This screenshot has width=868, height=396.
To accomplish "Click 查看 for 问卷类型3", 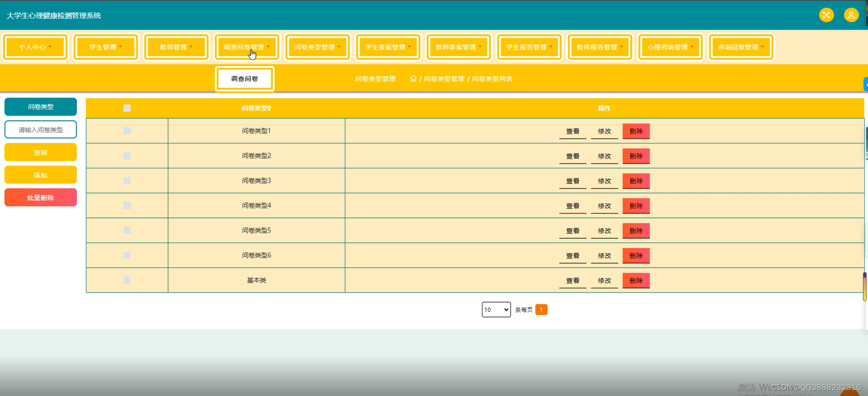I will 573,181.
